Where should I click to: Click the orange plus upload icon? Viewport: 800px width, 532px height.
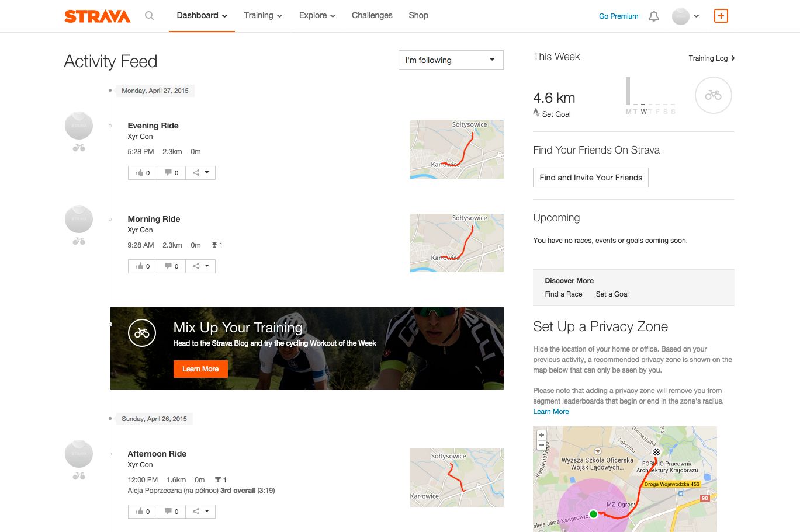(x=721, y=16)
